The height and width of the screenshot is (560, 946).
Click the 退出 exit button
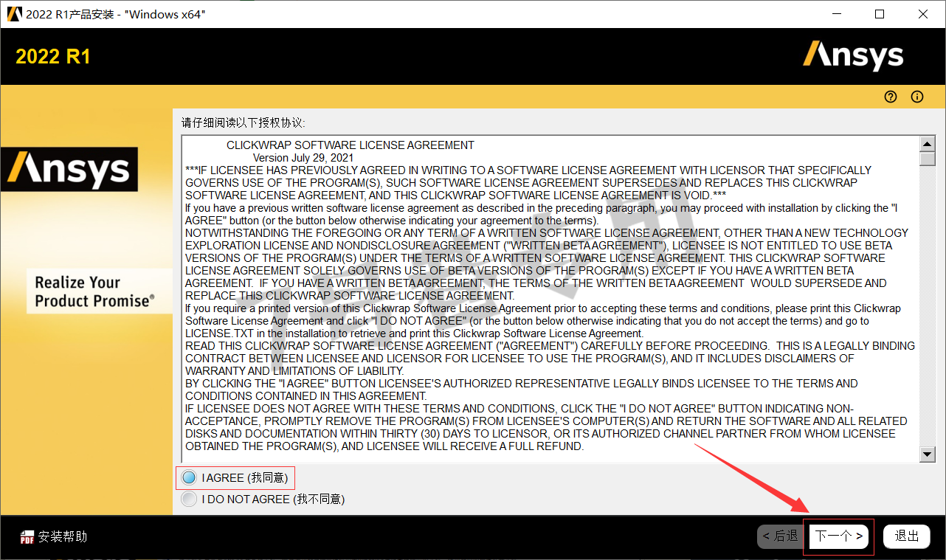pyautogui.click(x=907, y=536)
